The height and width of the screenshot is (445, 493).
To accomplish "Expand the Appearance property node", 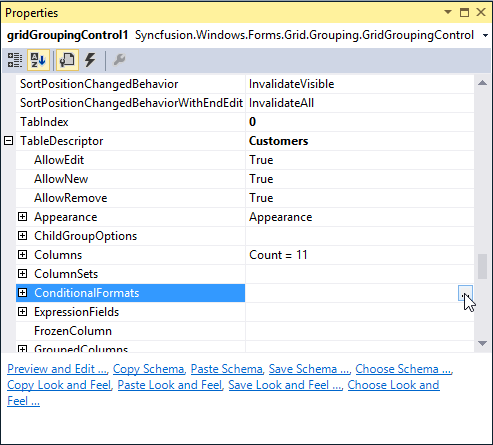I will coord(22,217).
